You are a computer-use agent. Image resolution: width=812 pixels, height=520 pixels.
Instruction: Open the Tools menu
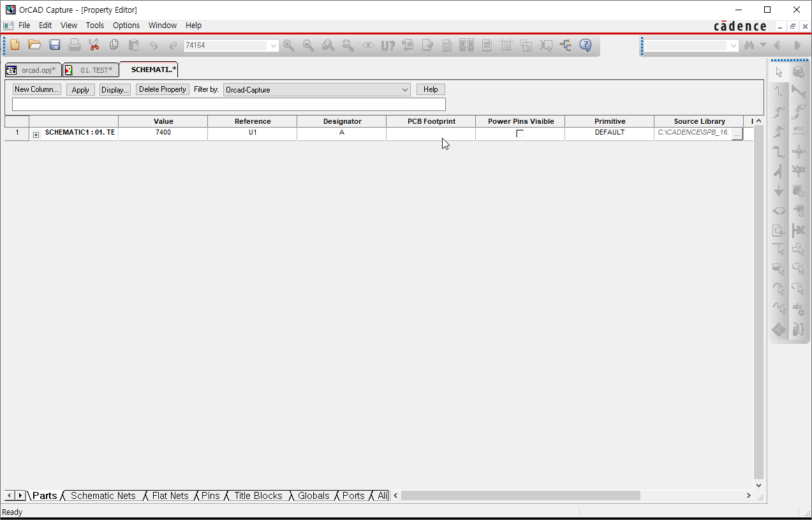tap(95, 26)
